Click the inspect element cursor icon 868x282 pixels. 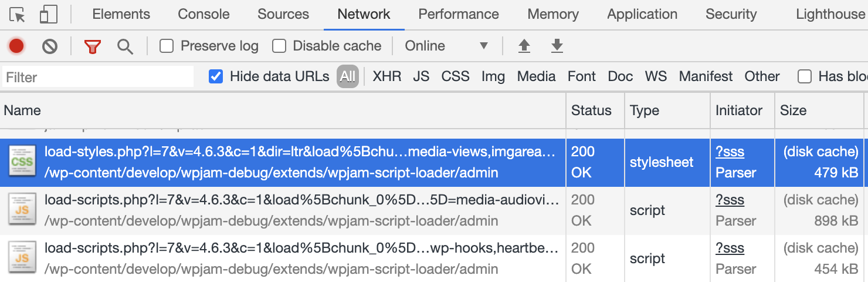click(18, 15)
